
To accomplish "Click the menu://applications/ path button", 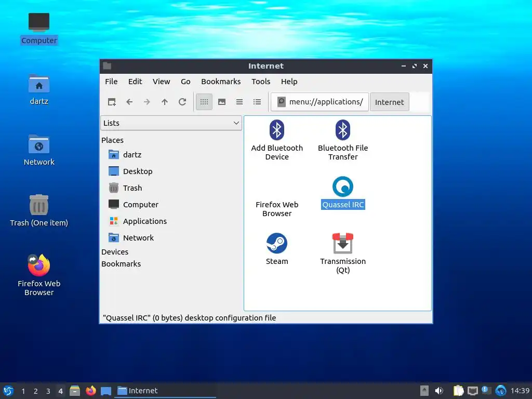I will coord(320,102).
